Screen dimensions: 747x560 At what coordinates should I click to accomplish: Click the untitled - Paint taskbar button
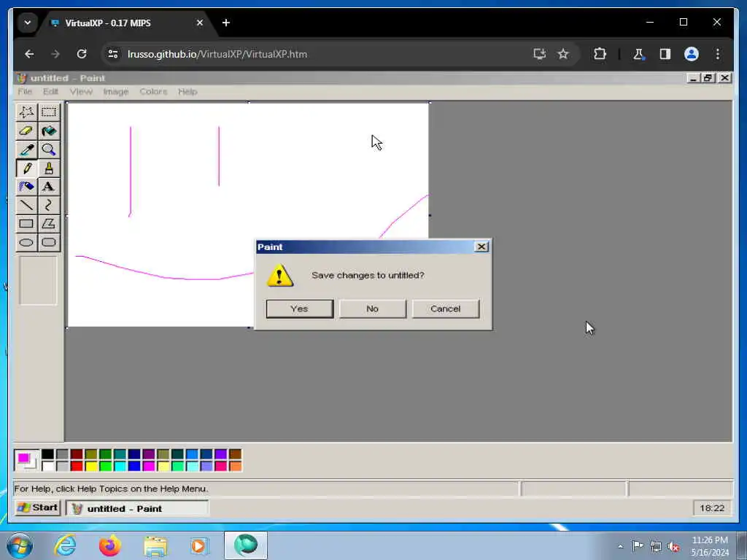point(137,508)
